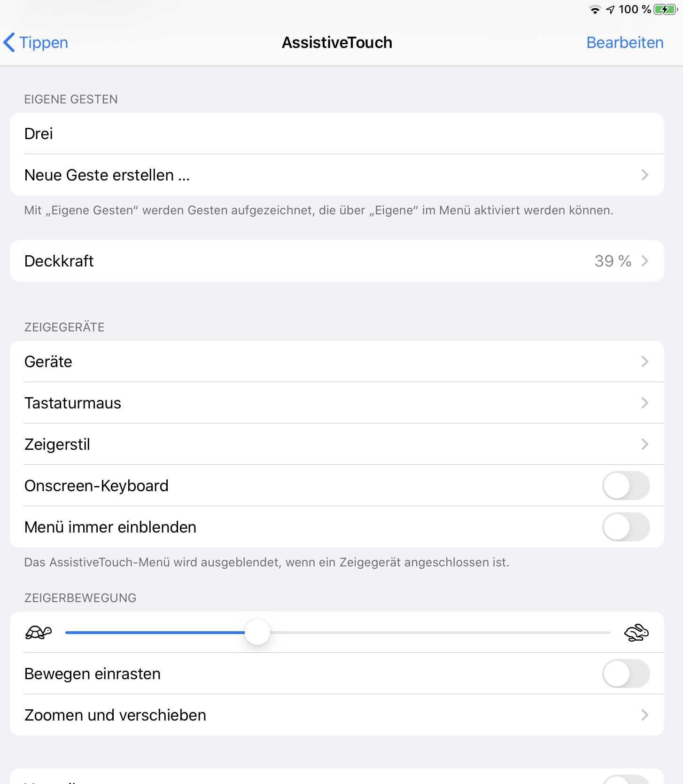Viewport: 683px width, 784px height.
Task: Tap the Wi-Fi status icon
Action: 595,9
